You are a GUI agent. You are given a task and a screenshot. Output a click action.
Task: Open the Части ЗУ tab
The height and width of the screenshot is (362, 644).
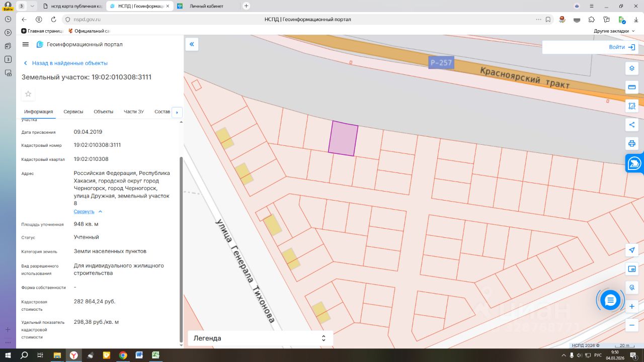click(x=134, y=112)
